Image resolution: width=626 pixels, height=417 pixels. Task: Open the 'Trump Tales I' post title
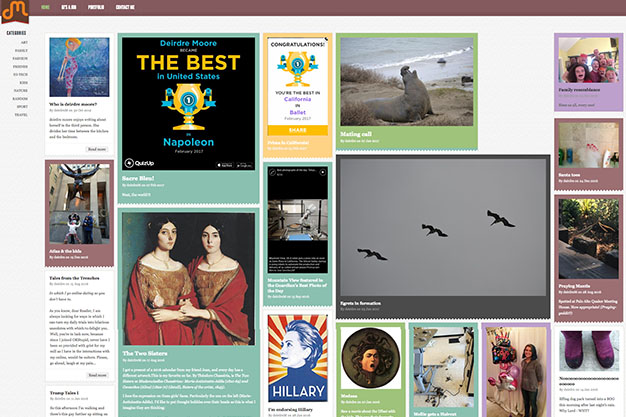click(64, 393)
